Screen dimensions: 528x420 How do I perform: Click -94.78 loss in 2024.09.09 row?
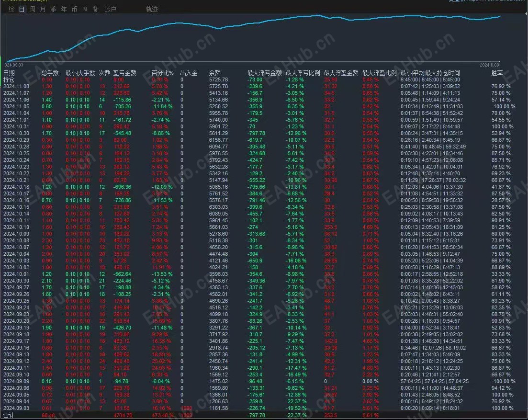pos(121,381)
